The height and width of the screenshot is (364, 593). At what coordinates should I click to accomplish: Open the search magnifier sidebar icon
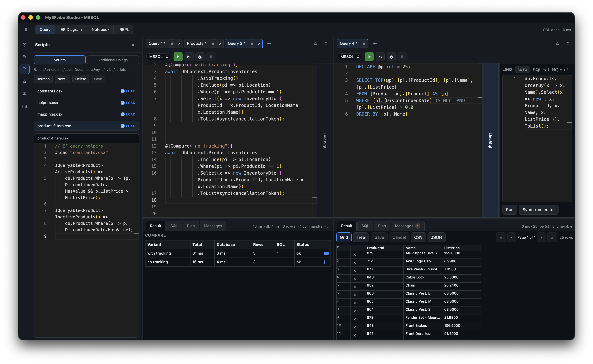click(x=24, y=57)
